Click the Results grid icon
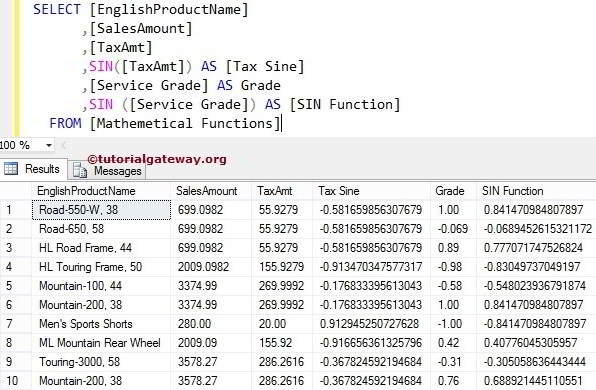The width and height of the screenshot is (596, 390). (11, 168)
